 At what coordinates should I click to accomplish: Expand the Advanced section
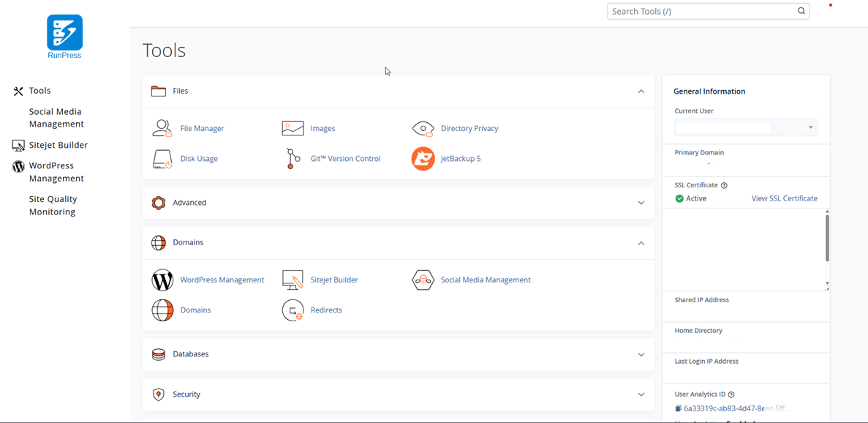pos(641,203)
